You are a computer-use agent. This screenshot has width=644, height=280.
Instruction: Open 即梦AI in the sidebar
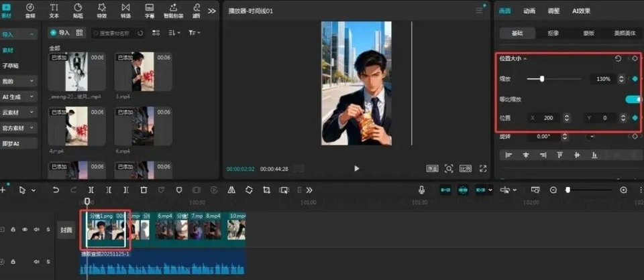19,143
